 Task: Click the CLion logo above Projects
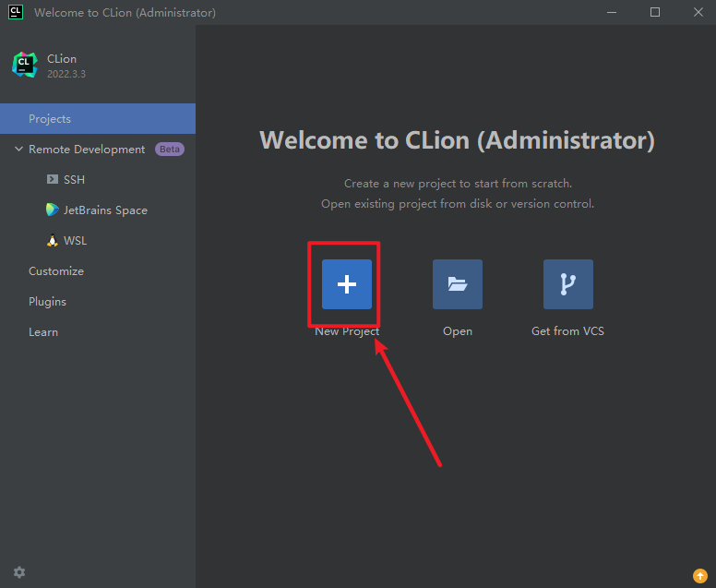coord(24,65)
